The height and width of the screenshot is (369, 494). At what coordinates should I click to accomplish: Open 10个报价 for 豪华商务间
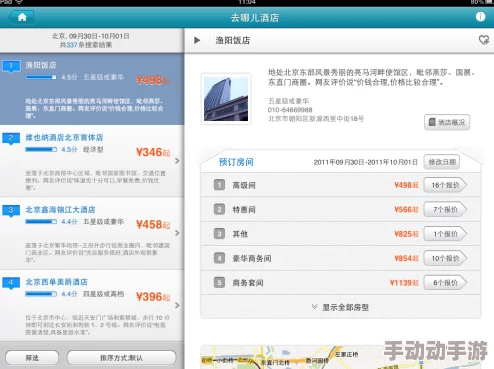tap(445, 258)
